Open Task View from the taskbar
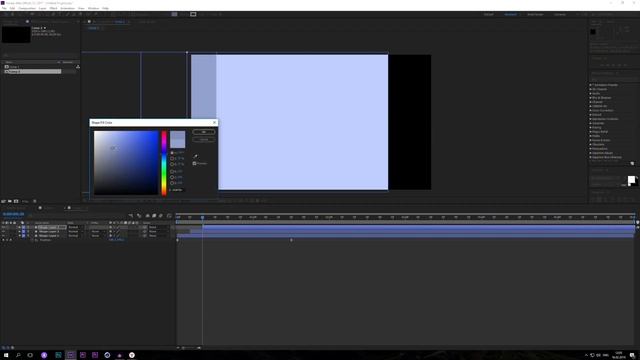This screenshot has width=640, height=360. click(x=30, y=355)
